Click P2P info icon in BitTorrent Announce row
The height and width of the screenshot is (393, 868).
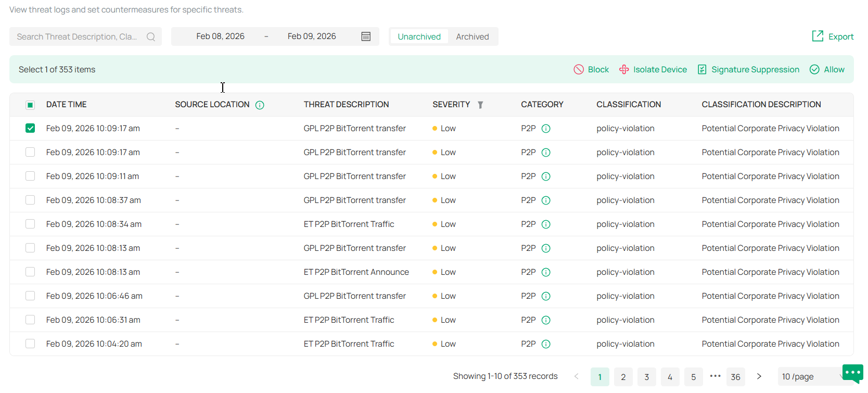[546, 272]
